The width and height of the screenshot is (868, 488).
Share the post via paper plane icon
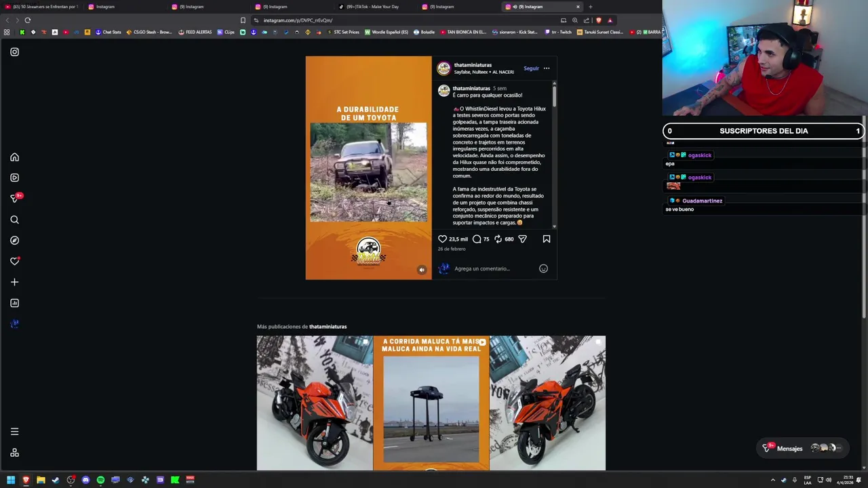point(522,239)
